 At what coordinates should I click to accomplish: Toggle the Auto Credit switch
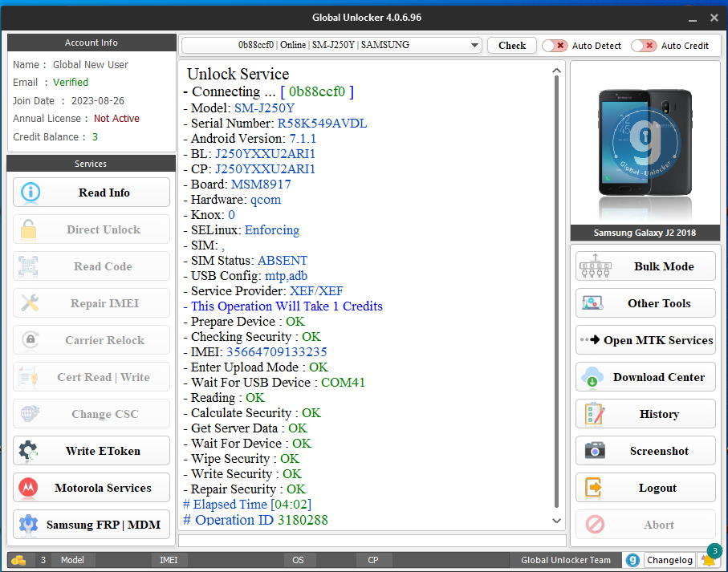coord(644,46)
